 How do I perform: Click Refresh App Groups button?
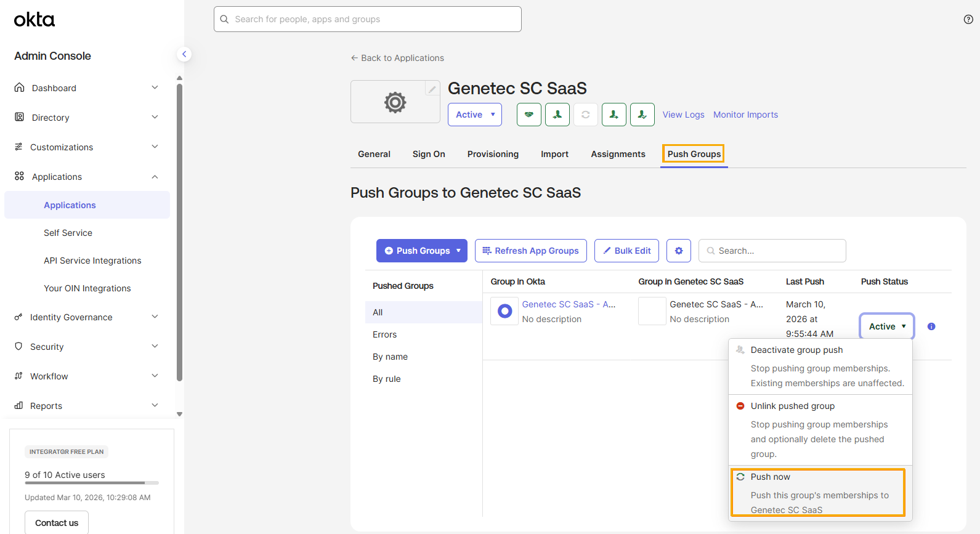(530, 251)
